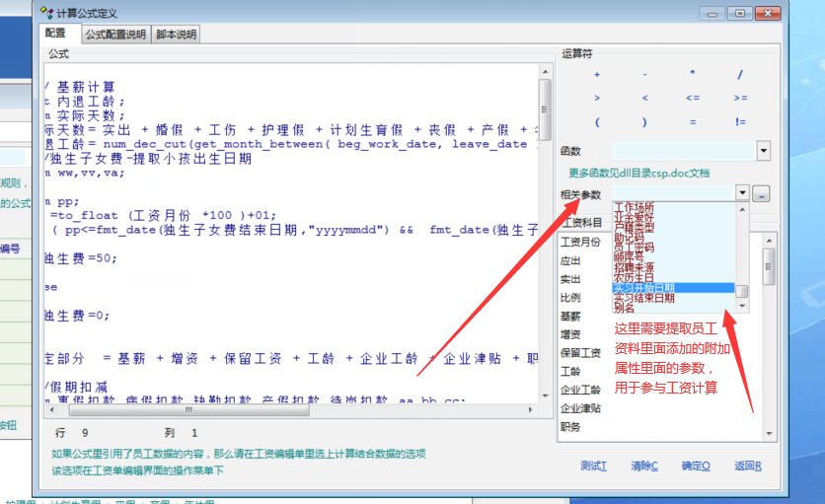Collapse the 相关参数 dropdown arrow
This screenshot has height=504, width=825.
coord(742,194)
